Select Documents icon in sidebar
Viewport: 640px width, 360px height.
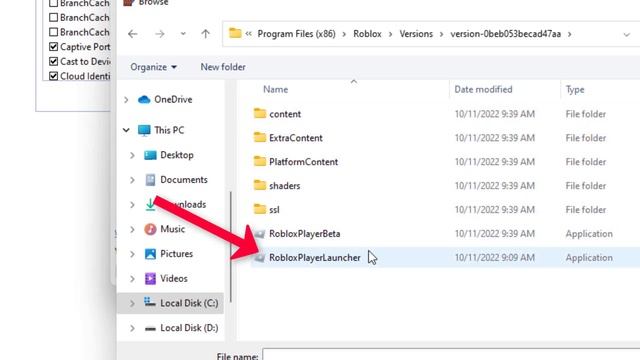pyautogui.click(x=150, y=180)
